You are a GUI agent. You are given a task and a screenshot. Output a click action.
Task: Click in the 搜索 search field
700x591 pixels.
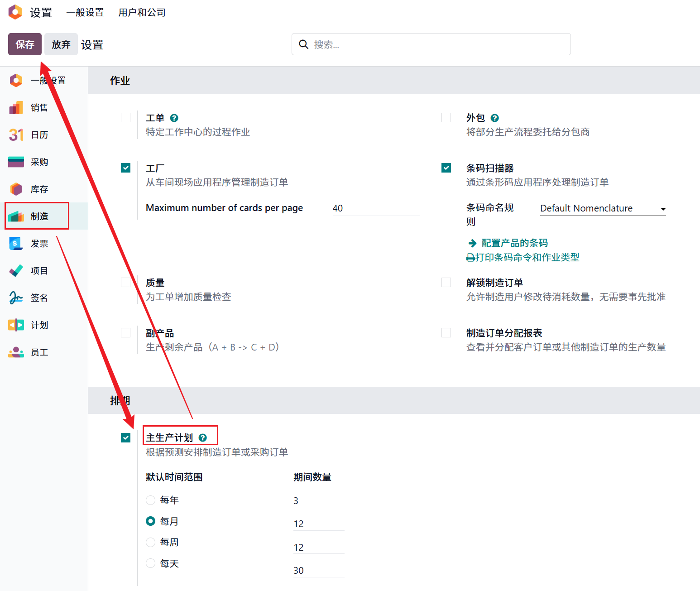(430, 44)
